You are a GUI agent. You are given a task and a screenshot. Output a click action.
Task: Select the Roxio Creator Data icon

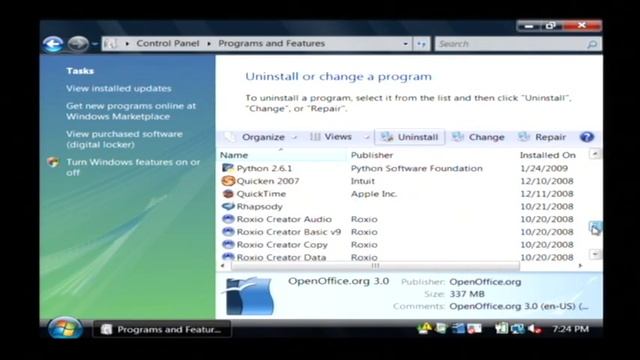pos(228,257)
